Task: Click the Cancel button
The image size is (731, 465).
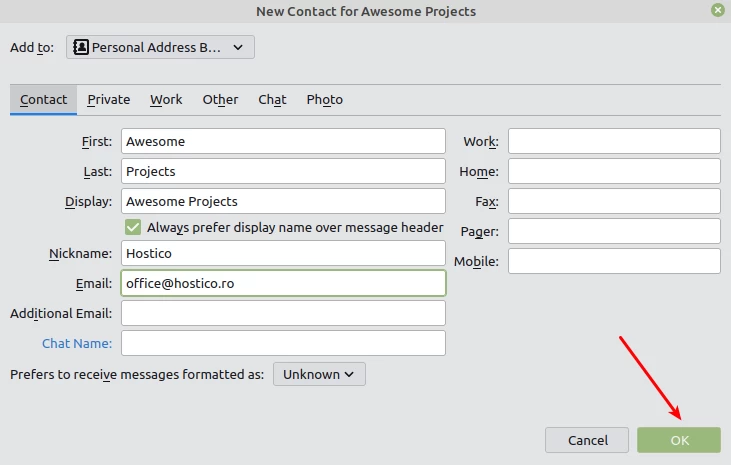Action: click(587, 440)
